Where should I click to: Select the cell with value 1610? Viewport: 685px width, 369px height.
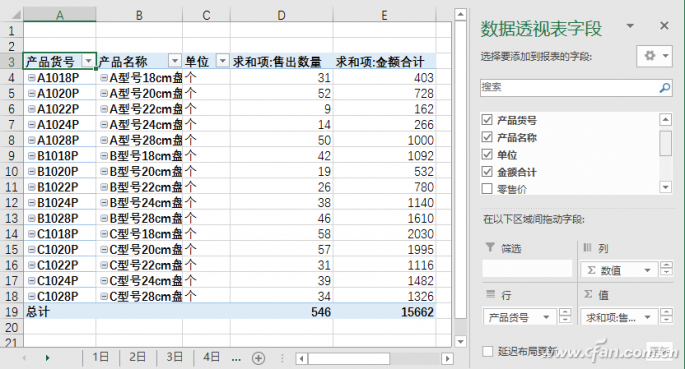click(384, 218)
